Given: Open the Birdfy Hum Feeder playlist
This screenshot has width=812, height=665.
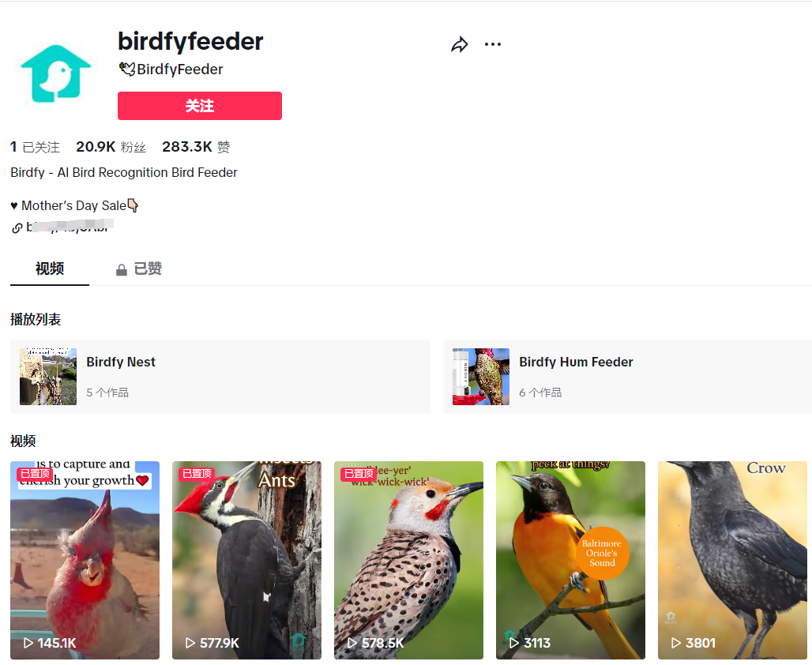Looking at the screenshot, I should 628,377.
